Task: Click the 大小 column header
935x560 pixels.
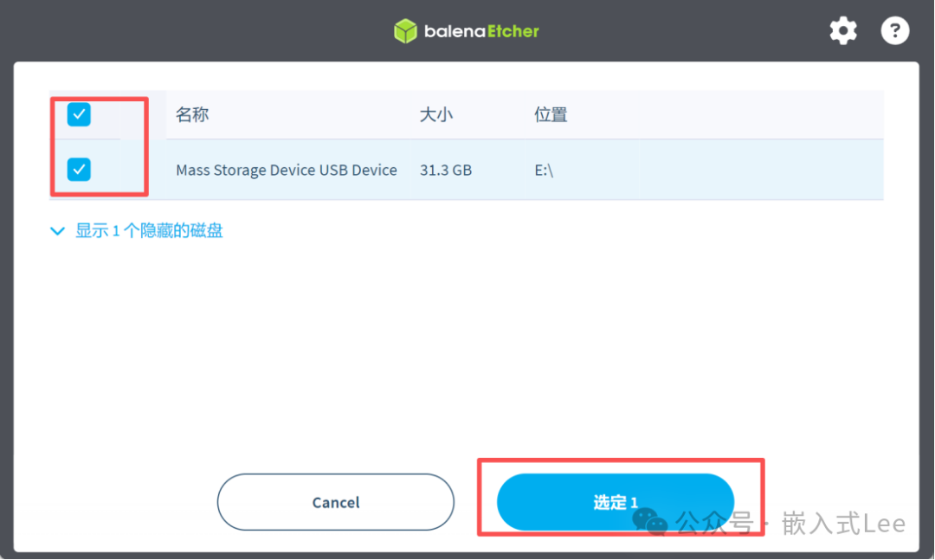Action: pos(436,113)
